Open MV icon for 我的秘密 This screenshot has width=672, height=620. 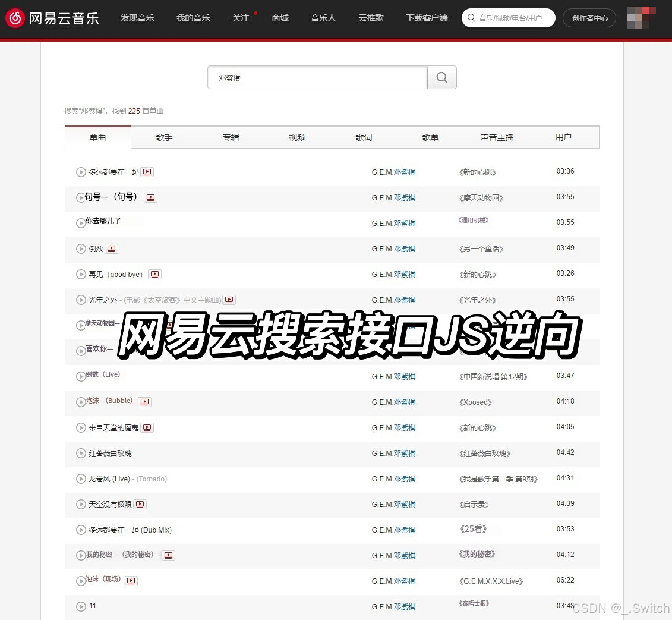click(168, 555)
